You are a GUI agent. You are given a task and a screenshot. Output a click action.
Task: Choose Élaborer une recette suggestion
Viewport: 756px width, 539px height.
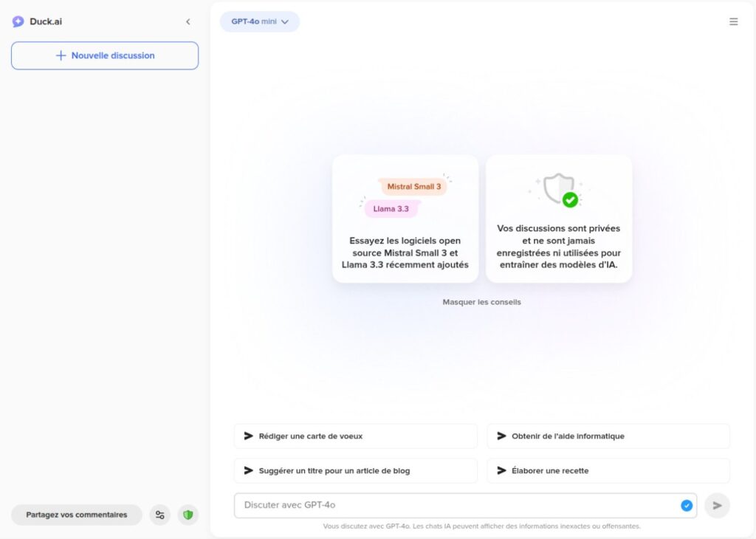(608, 470)
